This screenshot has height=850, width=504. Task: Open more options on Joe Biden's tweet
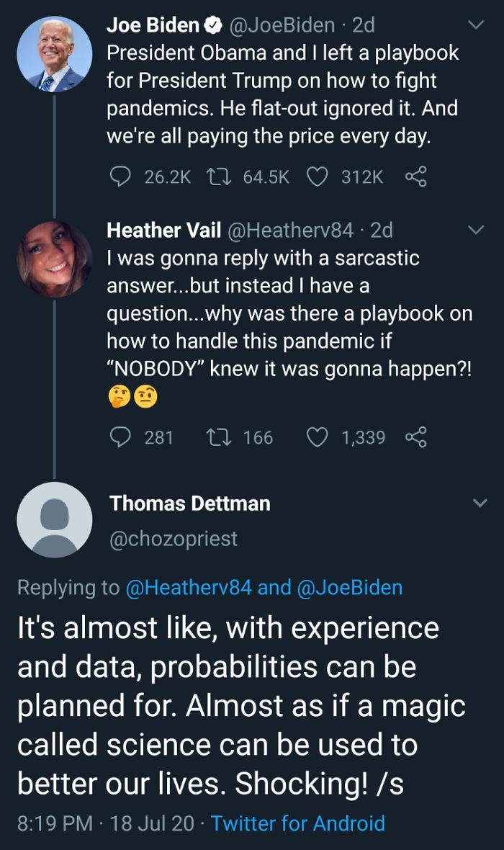tap(475, 24)
